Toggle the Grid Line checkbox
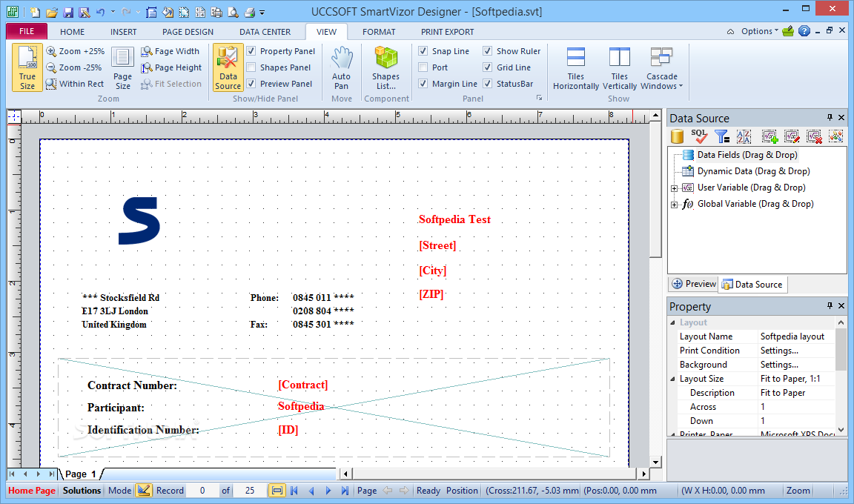The height and width of the screenshot is (504, 854). pyautogui.click(x=488, y=67)
